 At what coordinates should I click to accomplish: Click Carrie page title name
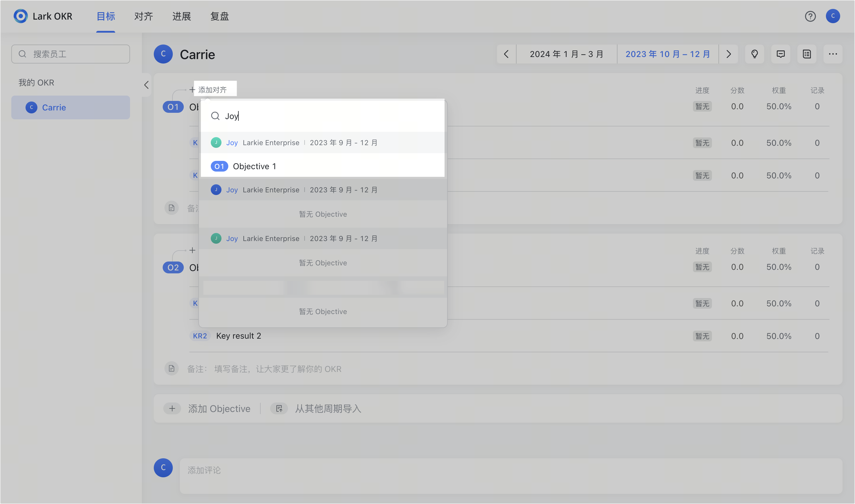(x=197, y=54)
